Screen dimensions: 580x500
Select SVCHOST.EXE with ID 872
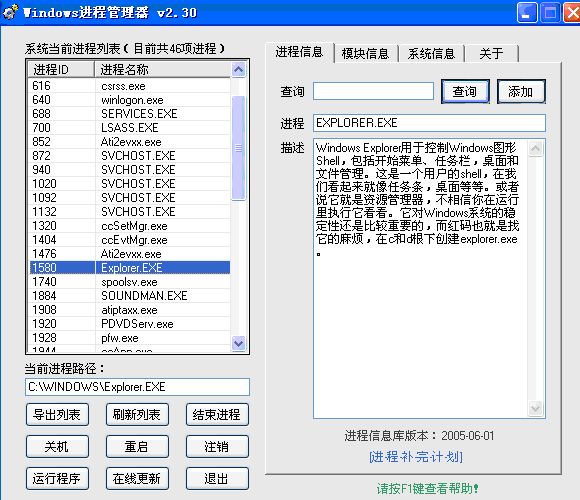[x=129, y=156]
